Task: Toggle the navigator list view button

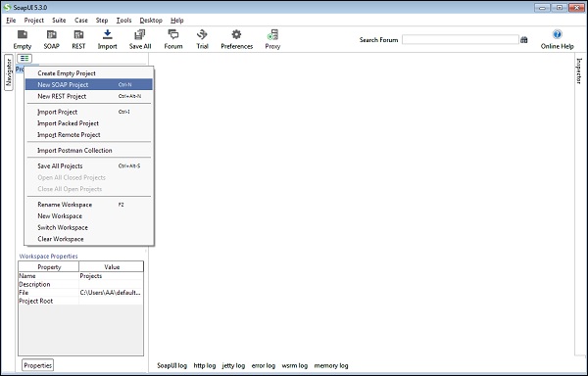Action: [24, 58]
